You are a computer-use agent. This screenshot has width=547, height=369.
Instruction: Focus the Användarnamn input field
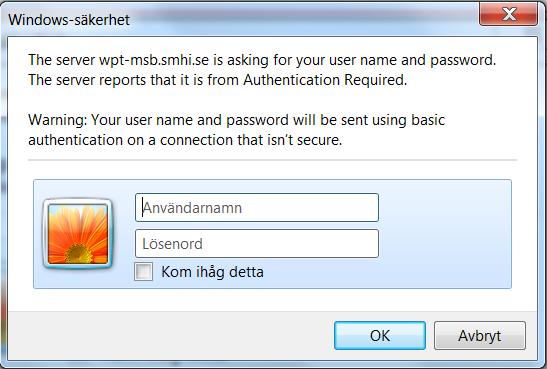coord(257,208)
